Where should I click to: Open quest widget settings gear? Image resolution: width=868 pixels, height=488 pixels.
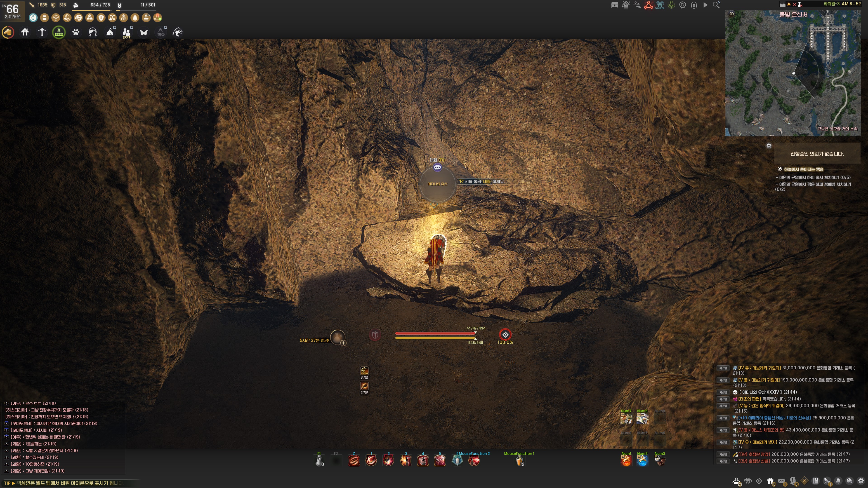[769, 146]
